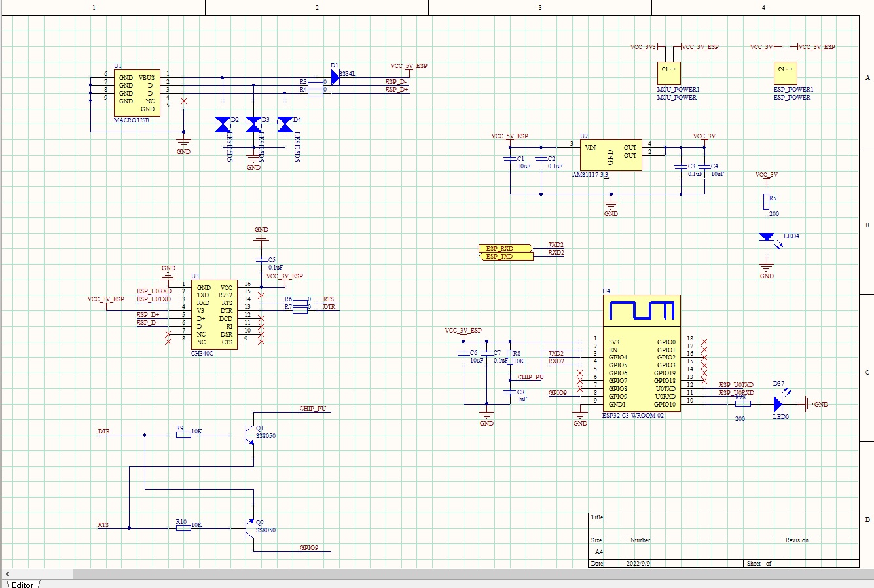Click the RXD2 net label beside ESP_TXD port
874x588 pixels.
point(556,252)
